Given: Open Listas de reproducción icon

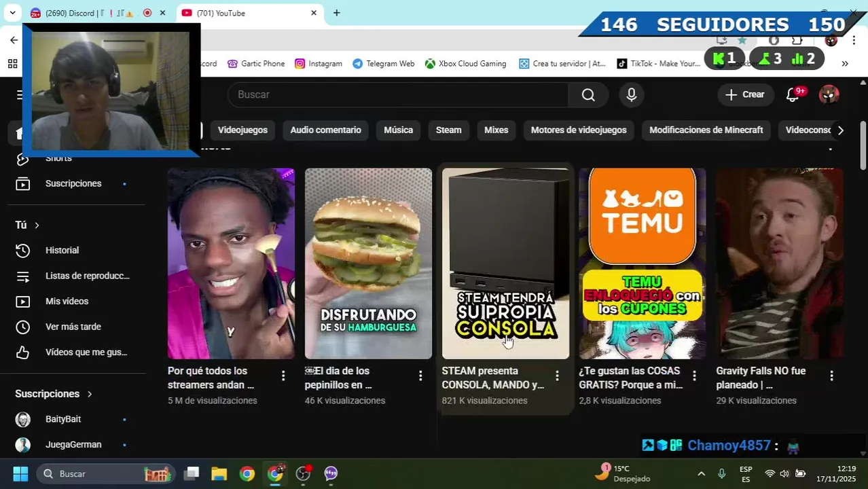Looking at the screenshot, I should 23,276.
